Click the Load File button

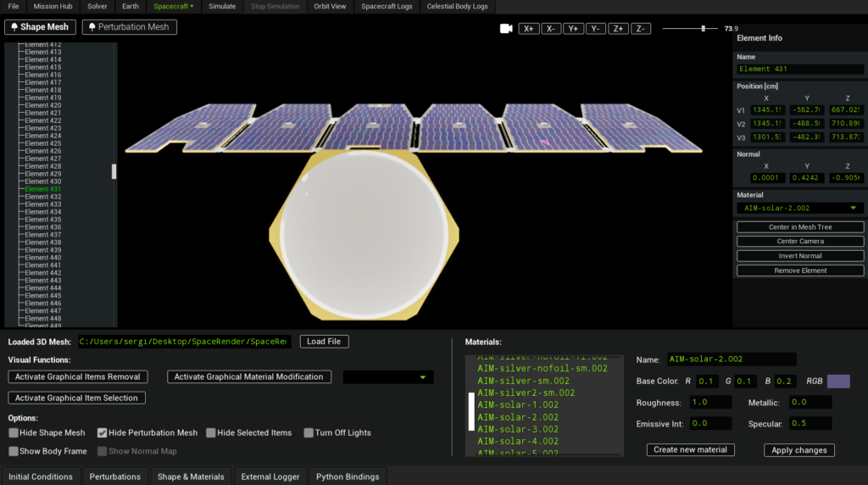tap(324, 342)
